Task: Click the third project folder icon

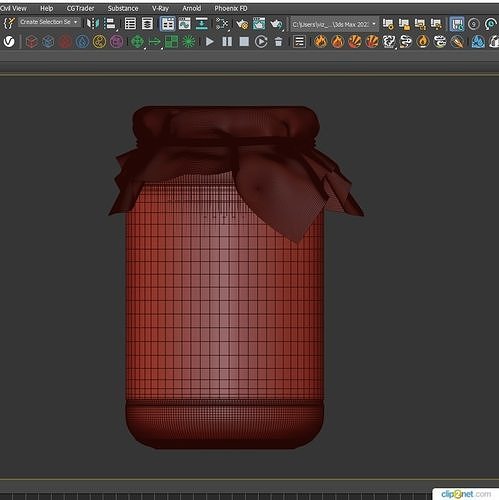Action: coord(420,24)
